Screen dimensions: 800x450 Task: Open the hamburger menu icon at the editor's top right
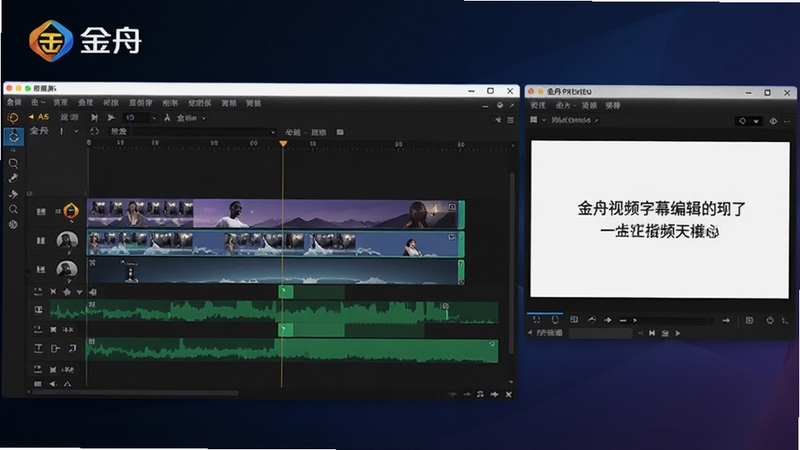point(511,120)
